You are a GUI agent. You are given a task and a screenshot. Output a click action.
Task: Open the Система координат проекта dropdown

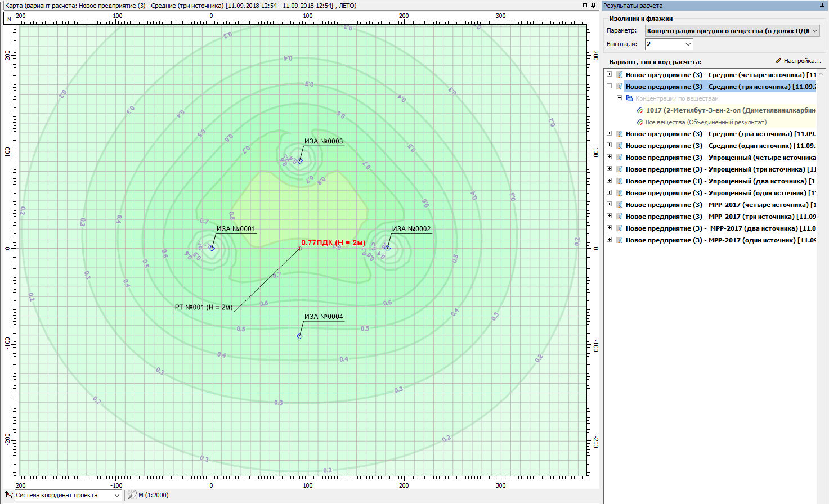(116, 495)
